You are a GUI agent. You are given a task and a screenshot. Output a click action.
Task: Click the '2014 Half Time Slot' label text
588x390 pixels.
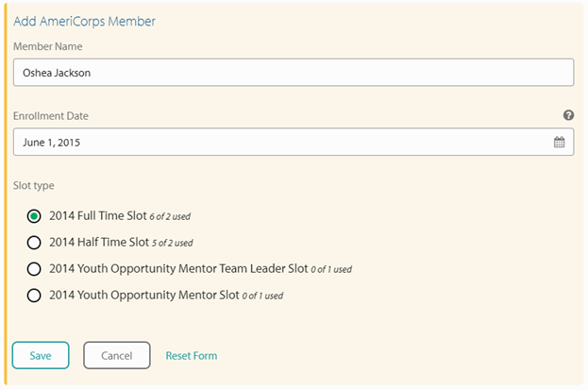point(97,243)
